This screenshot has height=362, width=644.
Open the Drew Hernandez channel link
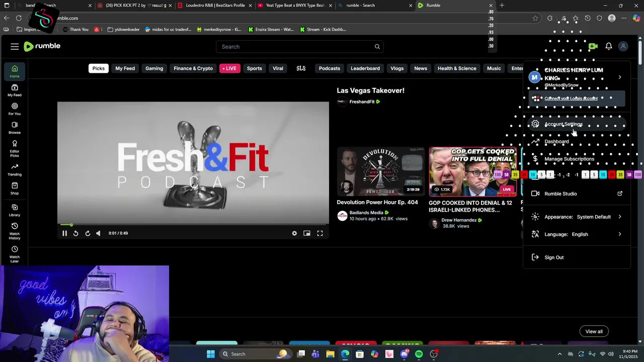coord(459,220)
